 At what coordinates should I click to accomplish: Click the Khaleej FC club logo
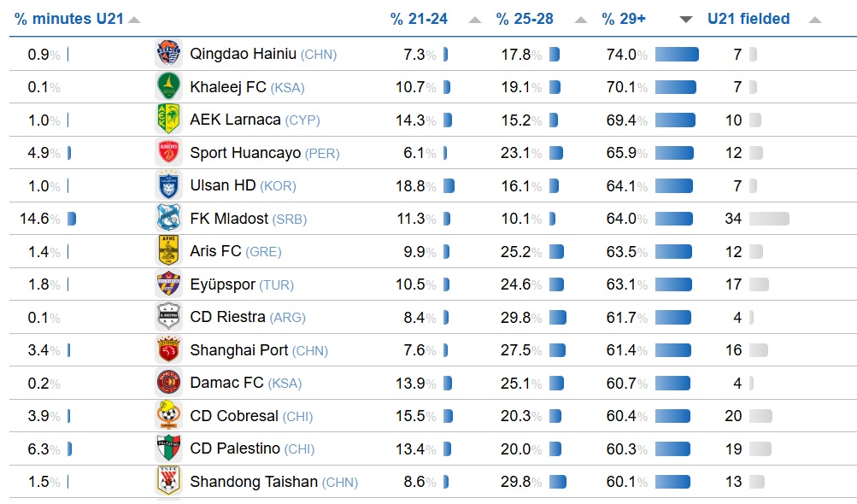click(x=168, y=86)
